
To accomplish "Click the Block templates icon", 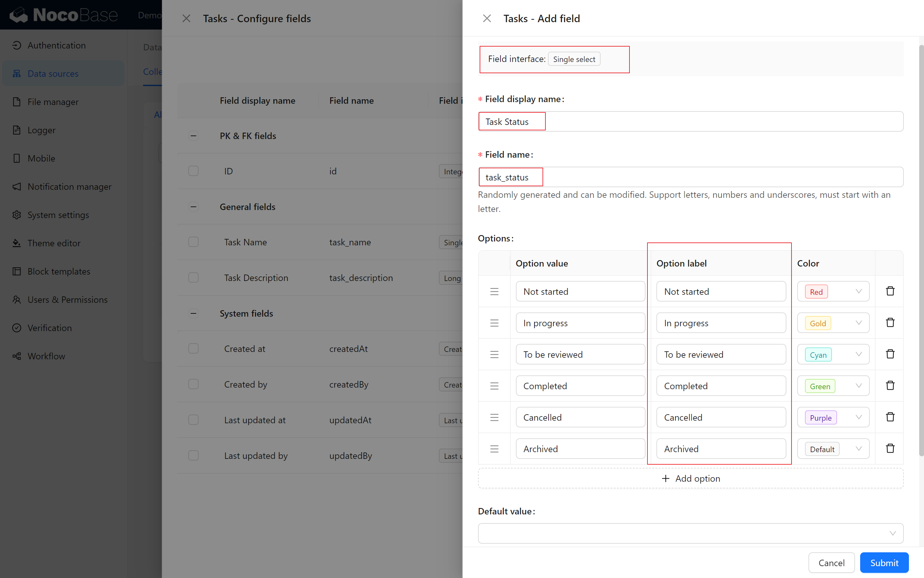I will coord(16,271).
